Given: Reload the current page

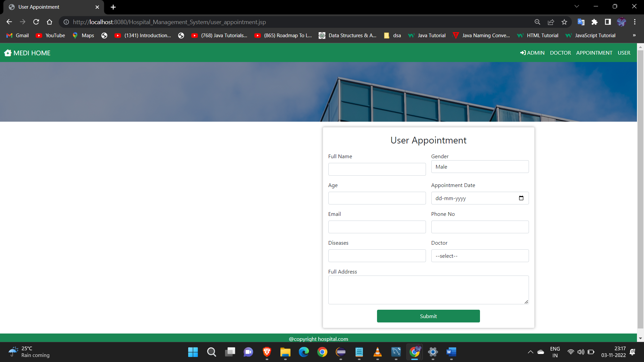Looking at the screenshot, I should pyautogui.click(x=36, y=22).
